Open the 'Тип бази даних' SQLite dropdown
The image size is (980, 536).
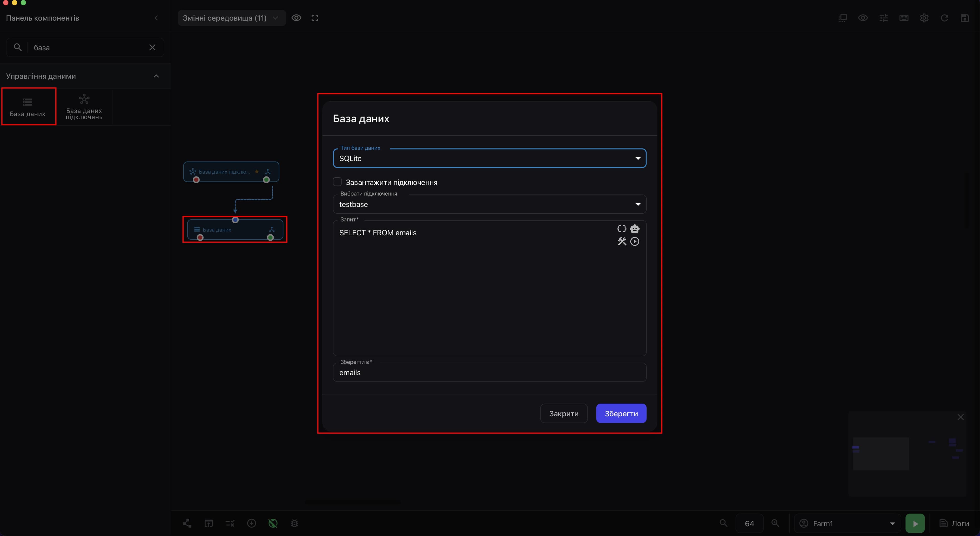tap(489, 158)
